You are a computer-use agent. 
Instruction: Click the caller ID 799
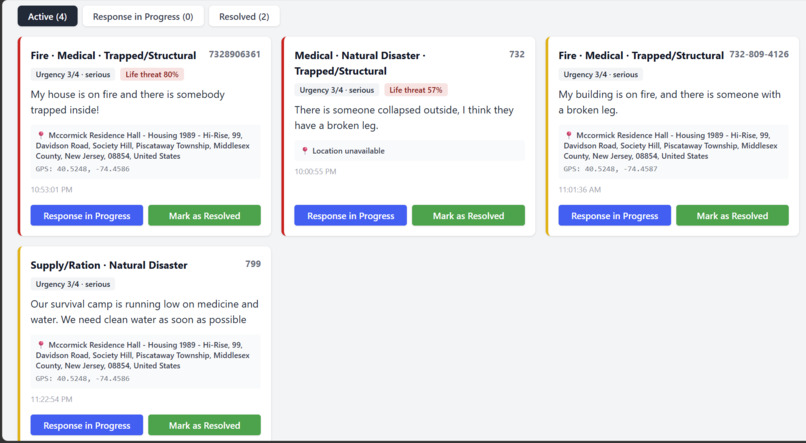(253, 264)
